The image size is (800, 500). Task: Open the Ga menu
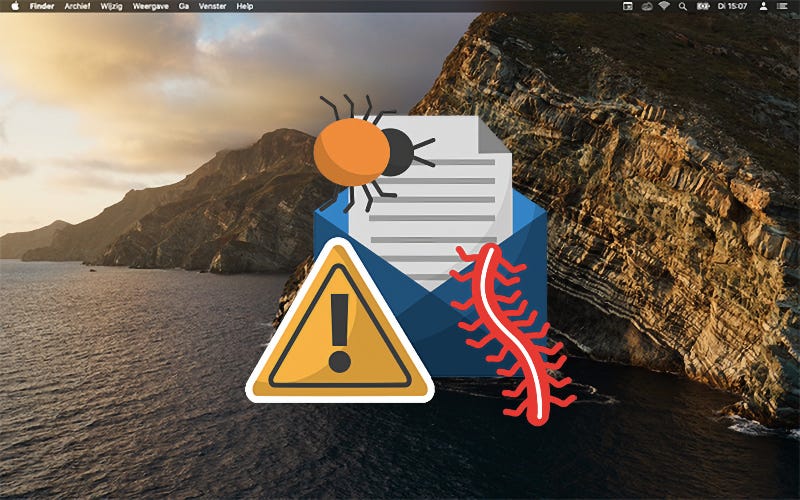tap(184, 6)
